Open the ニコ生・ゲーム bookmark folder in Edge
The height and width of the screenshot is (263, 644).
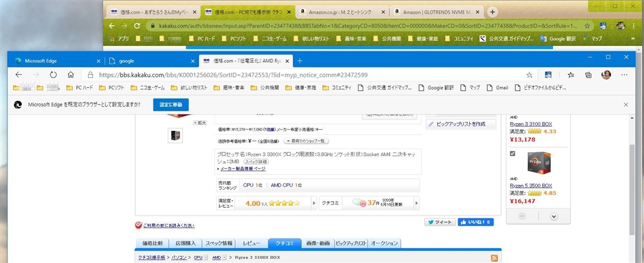pos(147,87)
